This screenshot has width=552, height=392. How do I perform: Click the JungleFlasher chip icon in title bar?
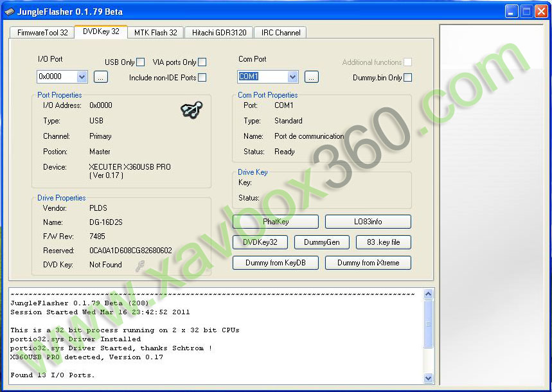pos(9,12)
